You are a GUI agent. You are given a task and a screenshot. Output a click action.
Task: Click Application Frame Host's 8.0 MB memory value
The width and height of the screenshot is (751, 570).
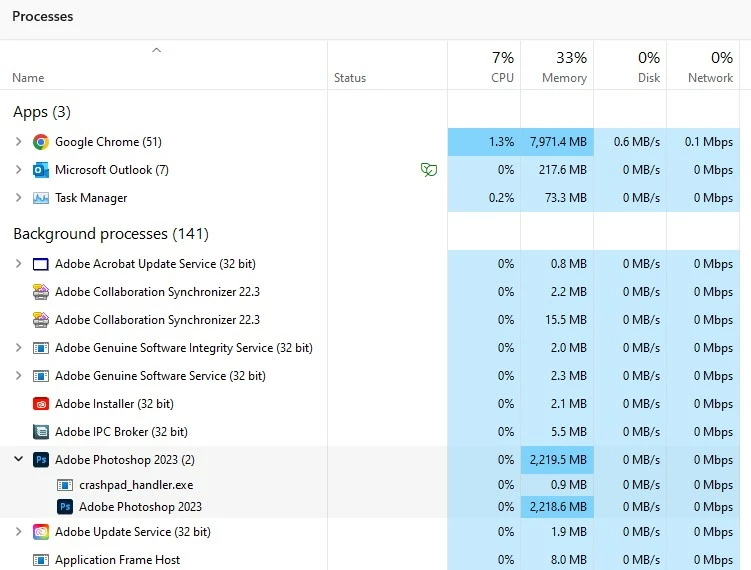pos(569,559)
